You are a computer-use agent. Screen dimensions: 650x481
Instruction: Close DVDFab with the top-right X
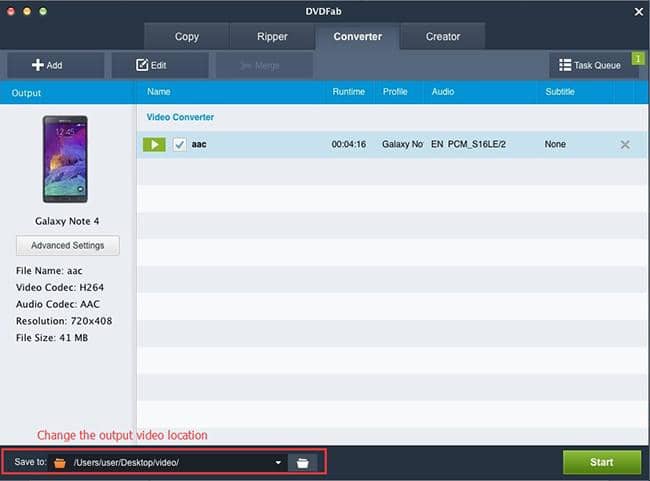[639, 12]
